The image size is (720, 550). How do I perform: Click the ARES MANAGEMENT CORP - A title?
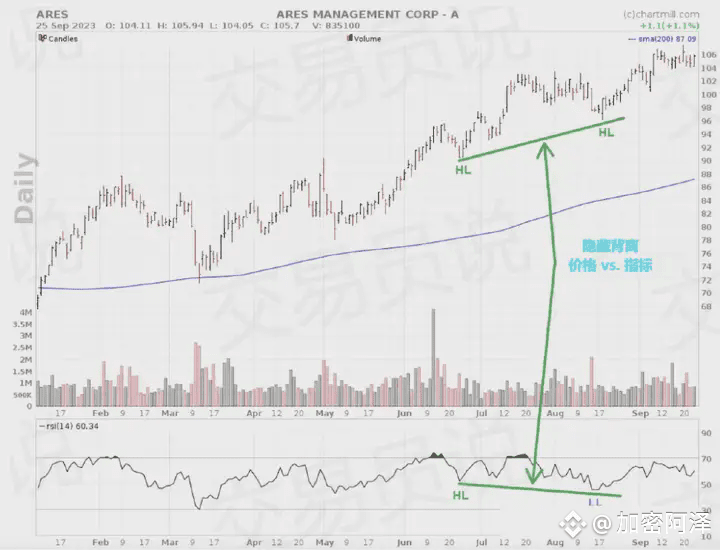pyautogui.click(x=367, y=14)
